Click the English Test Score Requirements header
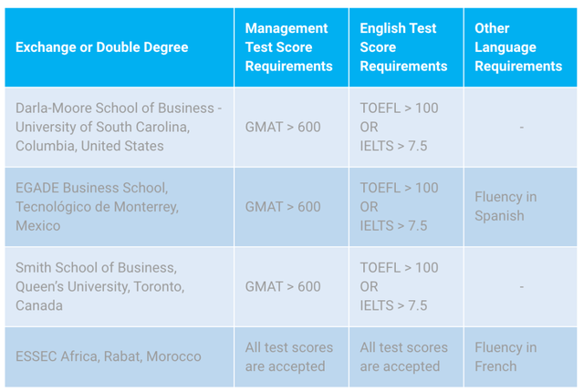Image resolution: width=584 pixels, height=392 pixels. coord(406,47)
